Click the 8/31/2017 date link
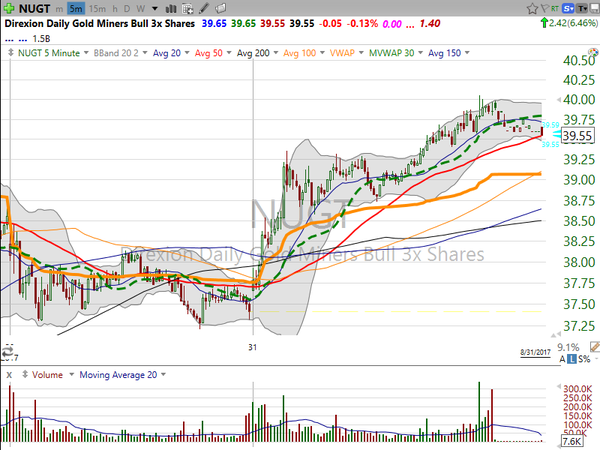 pyautogui.click(x=535, y=352)
